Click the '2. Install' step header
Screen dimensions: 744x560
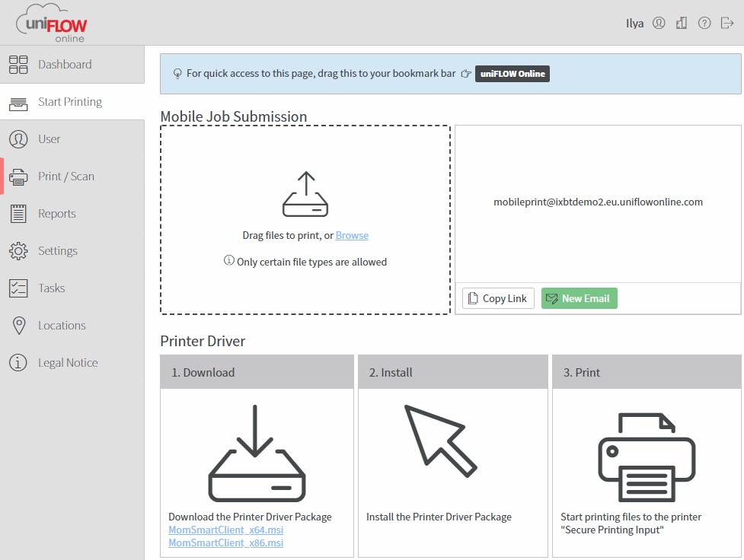pyautogui.click(x=453, y=372)
